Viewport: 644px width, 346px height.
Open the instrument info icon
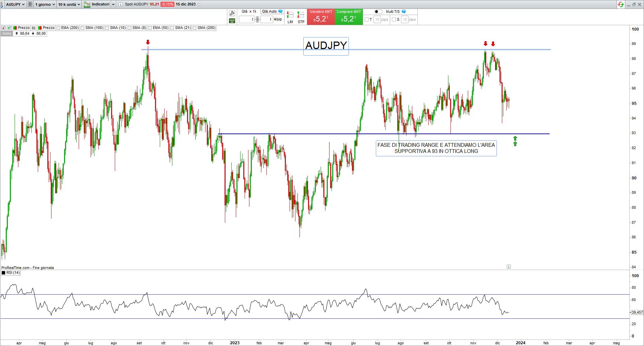(121, 4)
